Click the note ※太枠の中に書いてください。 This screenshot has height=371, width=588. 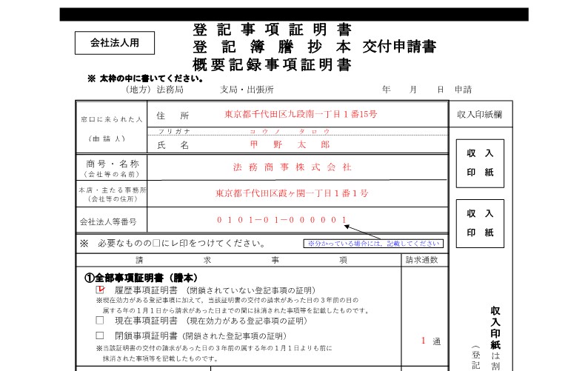coord(145,78)
